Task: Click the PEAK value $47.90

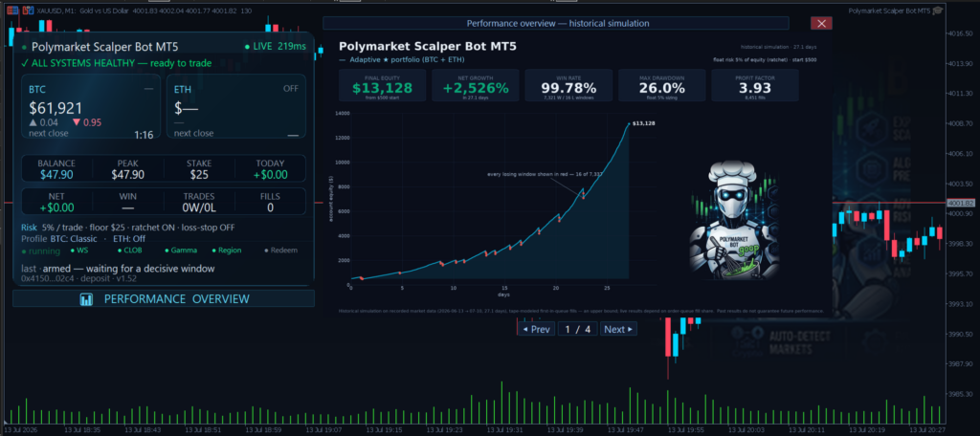Action: click(127, 174)
